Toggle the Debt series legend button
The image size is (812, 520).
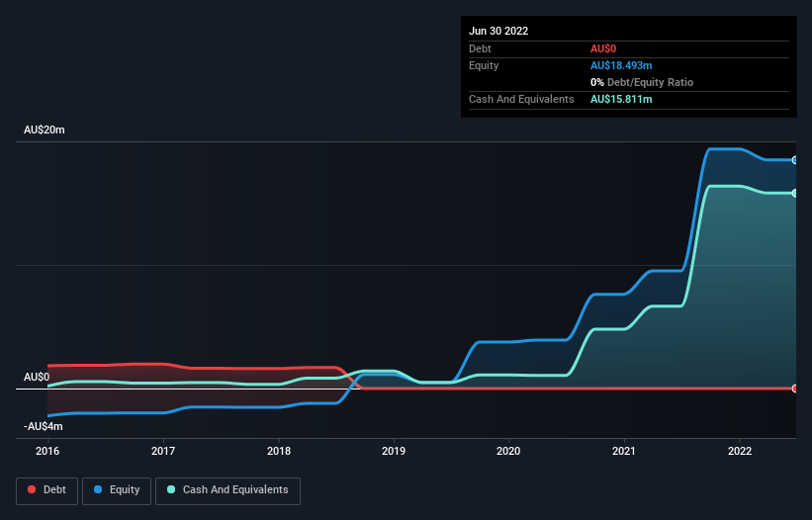(x=47, y=490)
